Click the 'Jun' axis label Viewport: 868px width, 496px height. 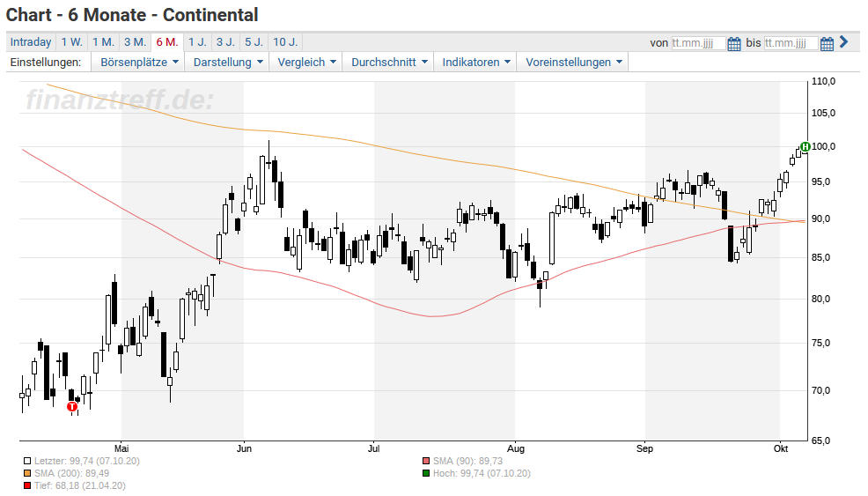tap(244, 448)
